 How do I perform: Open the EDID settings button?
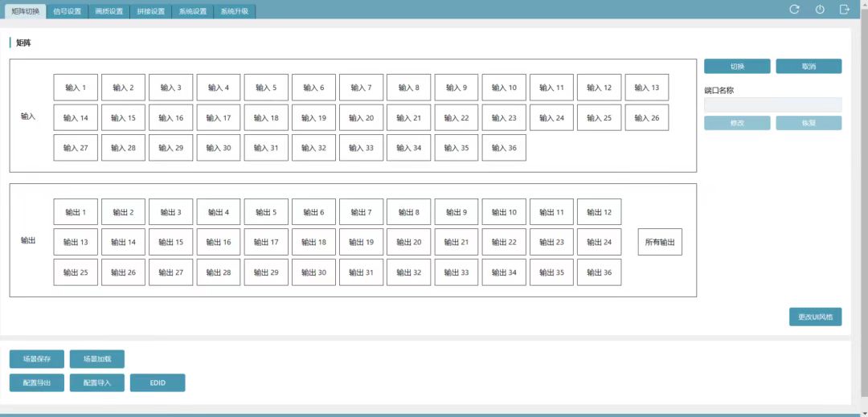coord(158,383)
